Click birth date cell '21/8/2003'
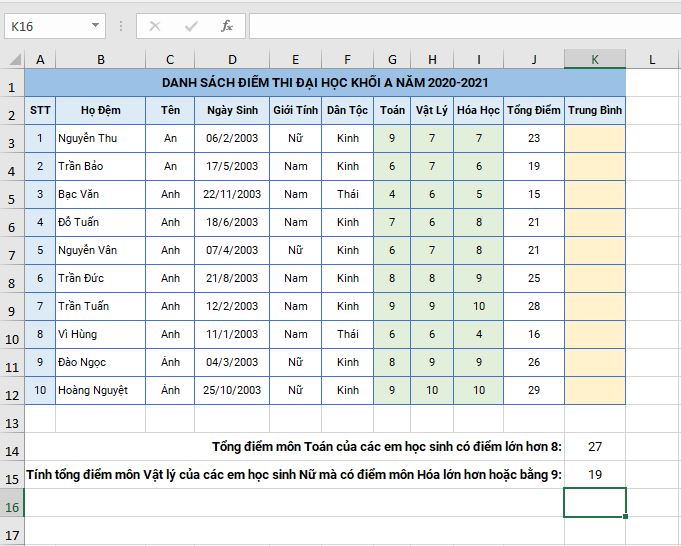681x546 pixels. coord(232,278)
